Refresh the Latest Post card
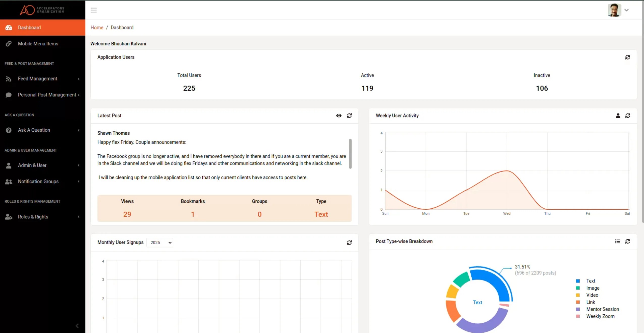This screenshot has width=644, height=333. point(349,116)
